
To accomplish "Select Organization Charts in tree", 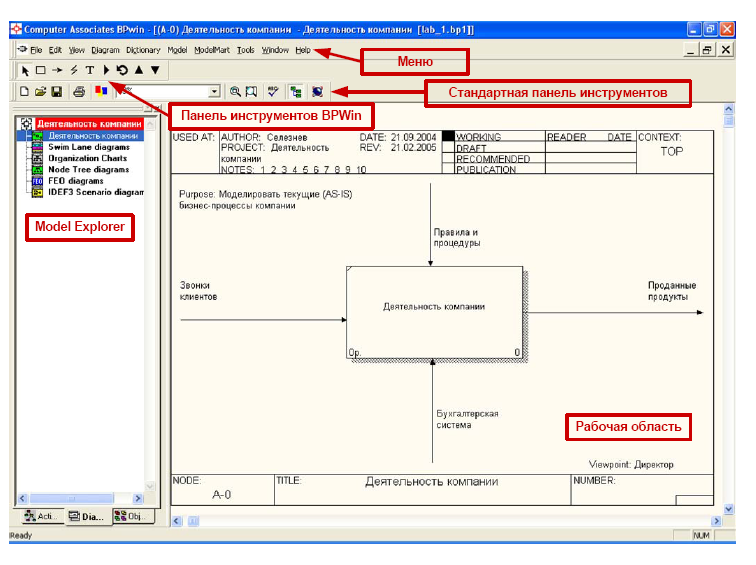I will pos(87,158).
